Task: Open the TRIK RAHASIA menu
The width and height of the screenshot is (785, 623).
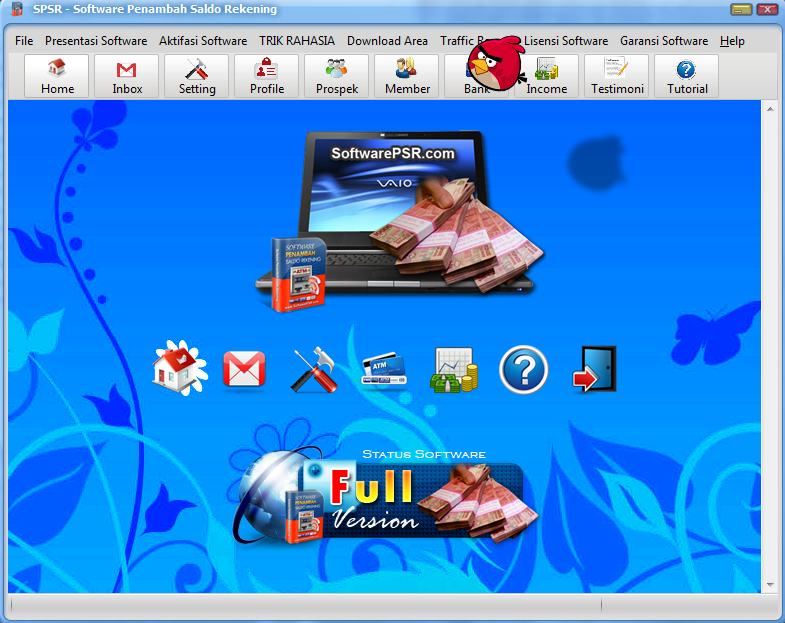Action: coord(297,41)
